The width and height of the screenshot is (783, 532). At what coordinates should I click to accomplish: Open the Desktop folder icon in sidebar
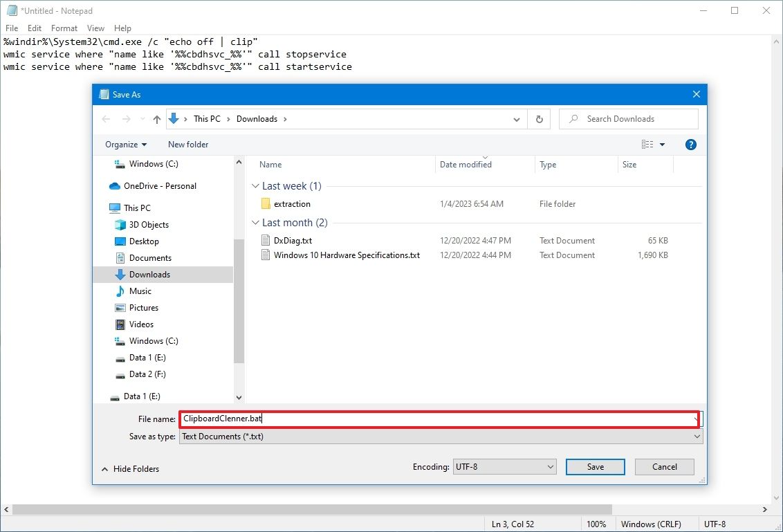coord(120,241)
